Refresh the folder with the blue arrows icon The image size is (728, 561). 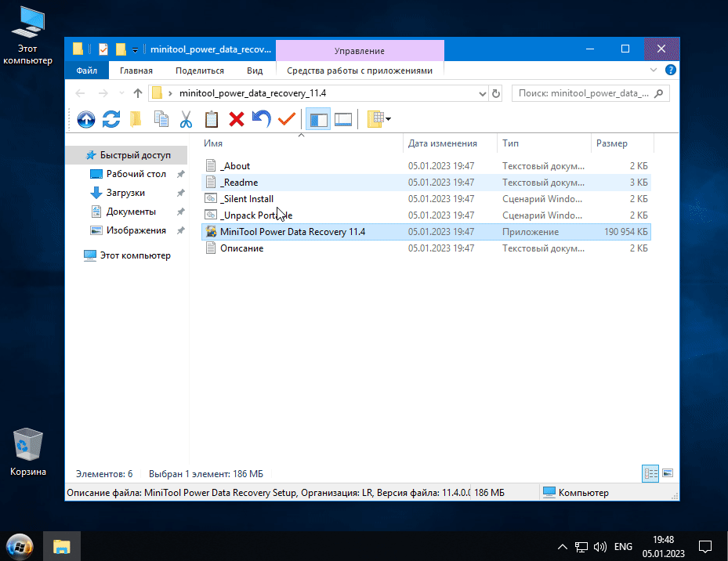point(111,119)
